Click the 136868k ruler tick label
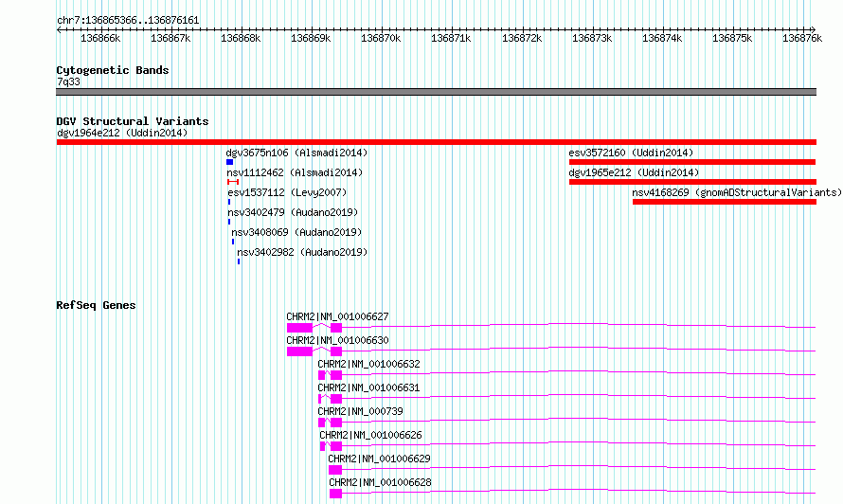 (241, 39)
